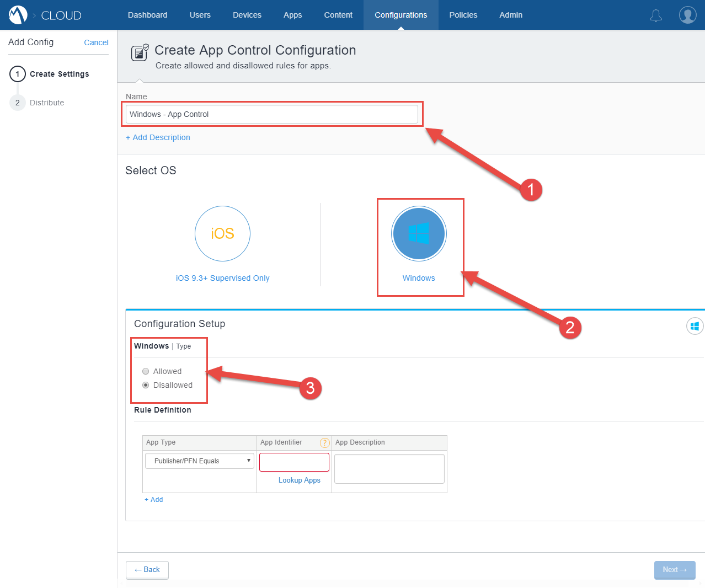Open notifications via the bell icon
The width and height of the screenshot is (705, 588).
pyautogui.click(x=655, y=15)
